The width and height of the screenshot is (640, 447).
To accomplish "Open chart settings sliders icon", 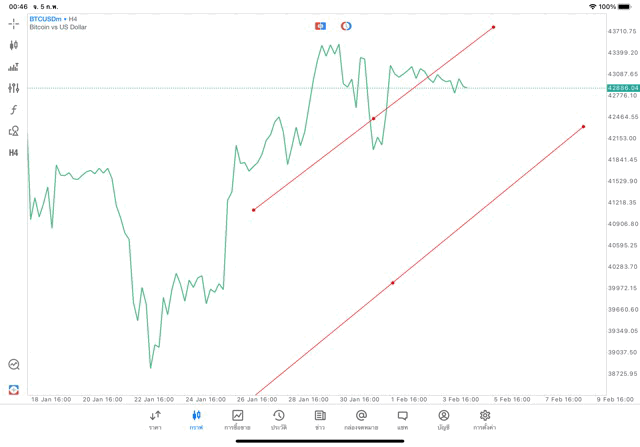I will [x=14, y=88].
